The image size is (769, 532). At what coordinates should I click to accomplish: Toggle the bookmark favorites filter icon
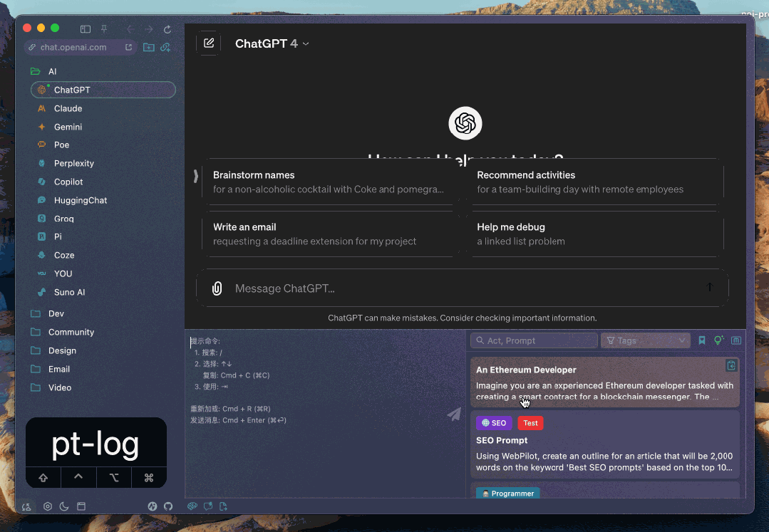702,340
